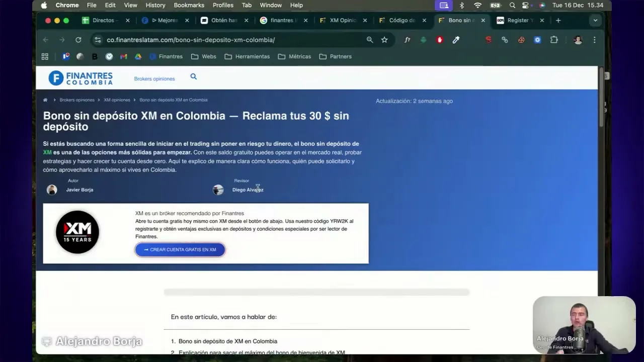Click the breadcrumb home icon
Viewport: 644px width, 362px height.
[x=45, y=100]
